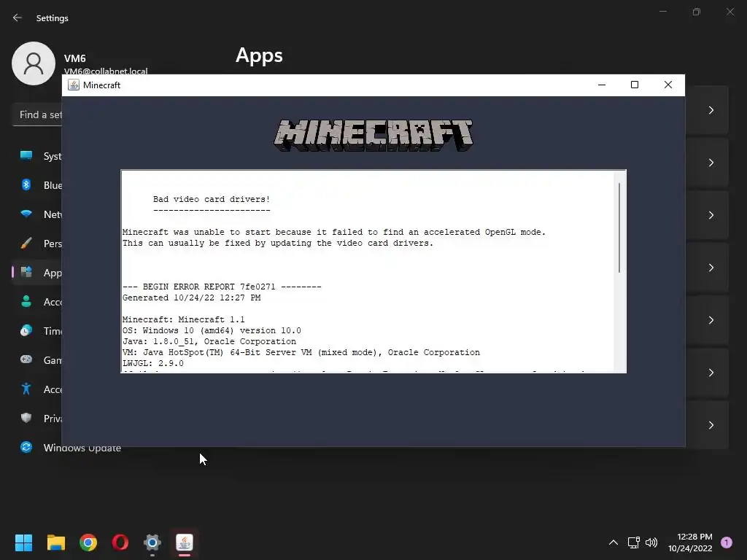Close the Minecraft error window
This screenshot has height=560, width=747.
(668, 85)
